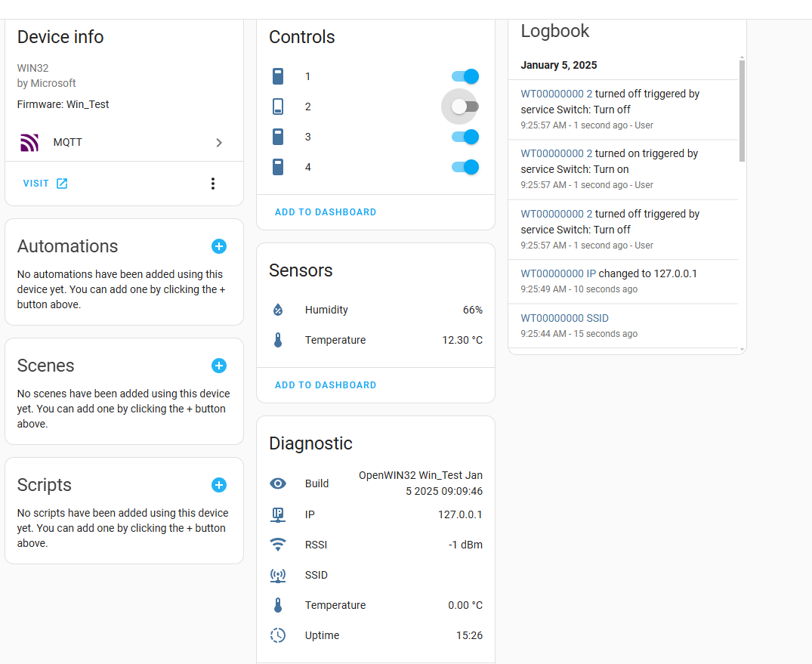The image size is (812, 664).
Task: Click the Uptime diagnostic label
Action: coord(322,635)
